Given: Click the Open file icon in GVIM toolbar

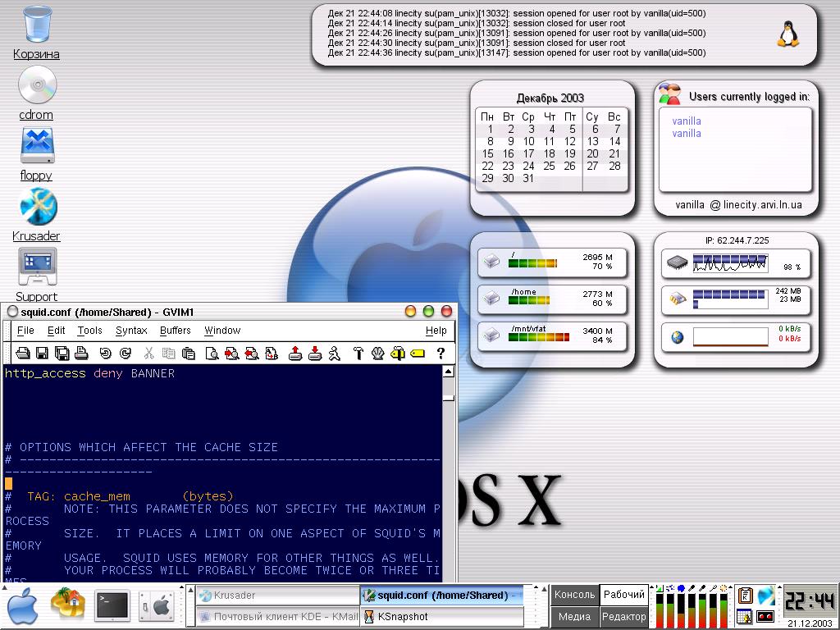Looking at the screenshot, I should [23, 354].
